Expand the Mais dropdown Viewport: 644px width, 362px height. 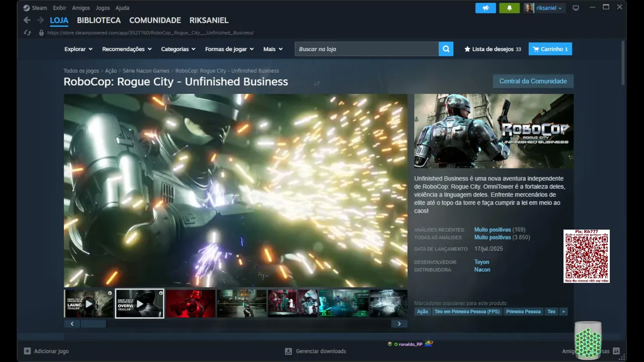(x=273, y=49)
